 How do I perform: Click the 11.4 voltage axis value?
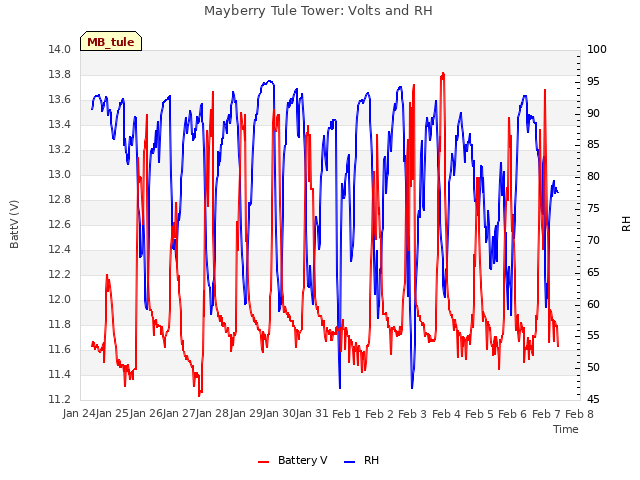pos(60,374)
